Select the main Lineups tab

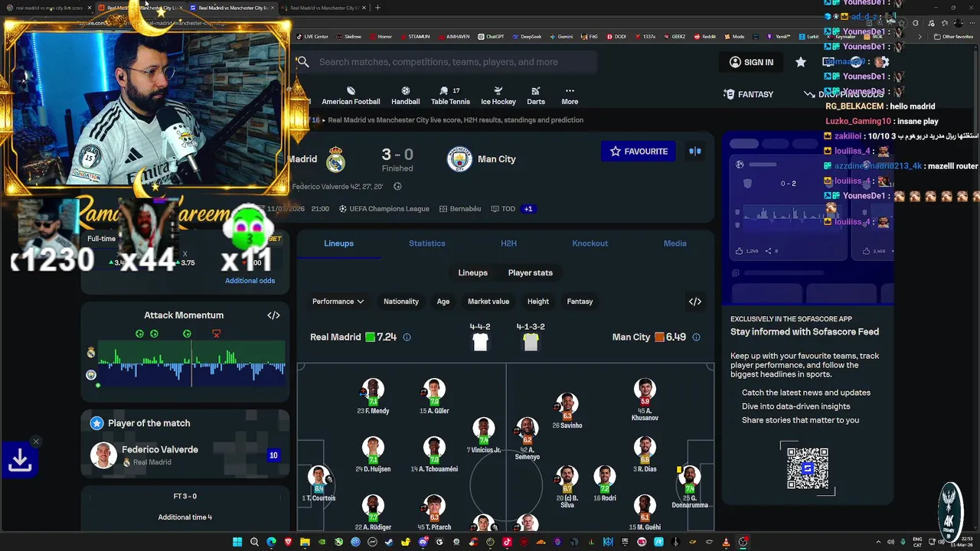click(338, 243)
